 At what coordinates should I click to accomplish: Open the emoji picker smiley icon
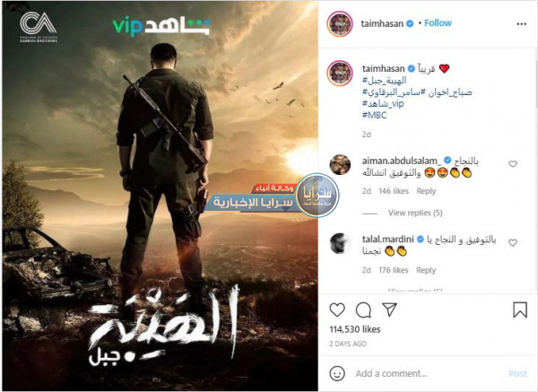pos(337,373)
